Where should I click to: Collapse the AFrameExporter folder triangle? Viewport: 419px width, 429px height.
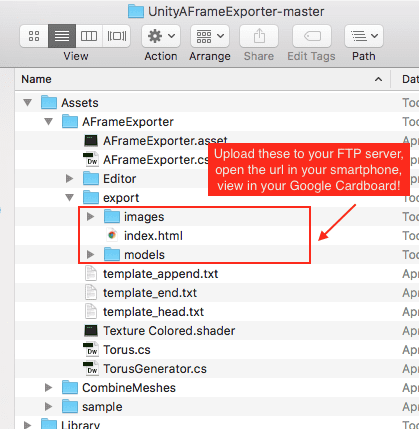point(49,121)
